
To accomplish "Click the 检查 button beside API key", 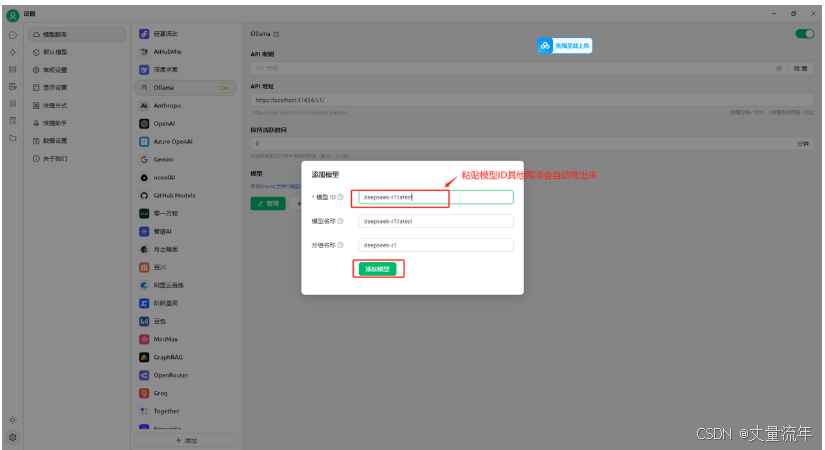I will point(801,68).
